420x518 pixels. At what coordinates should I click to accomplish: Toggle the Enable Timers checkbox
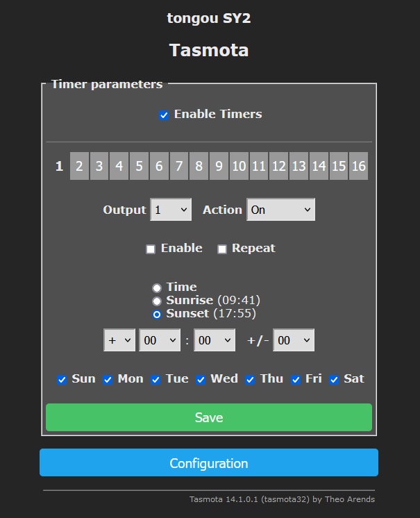point(164,115)
